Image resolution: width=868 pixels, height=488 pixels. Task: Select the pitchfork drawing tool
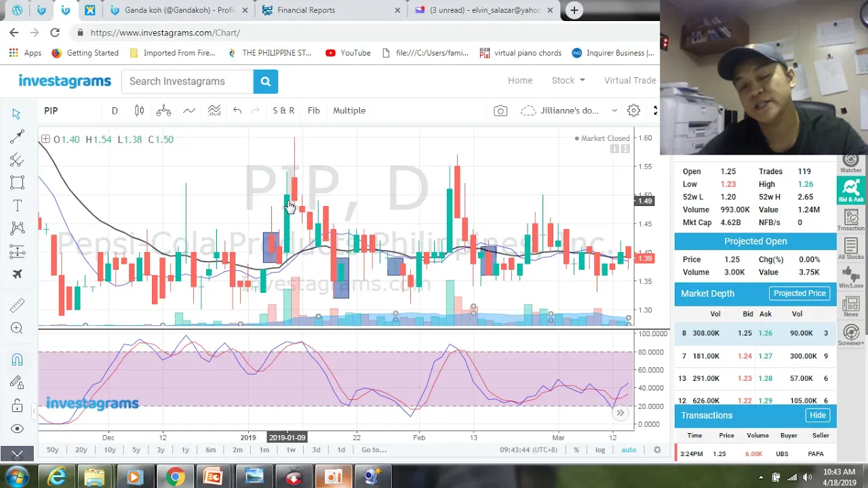coord(17,160)
